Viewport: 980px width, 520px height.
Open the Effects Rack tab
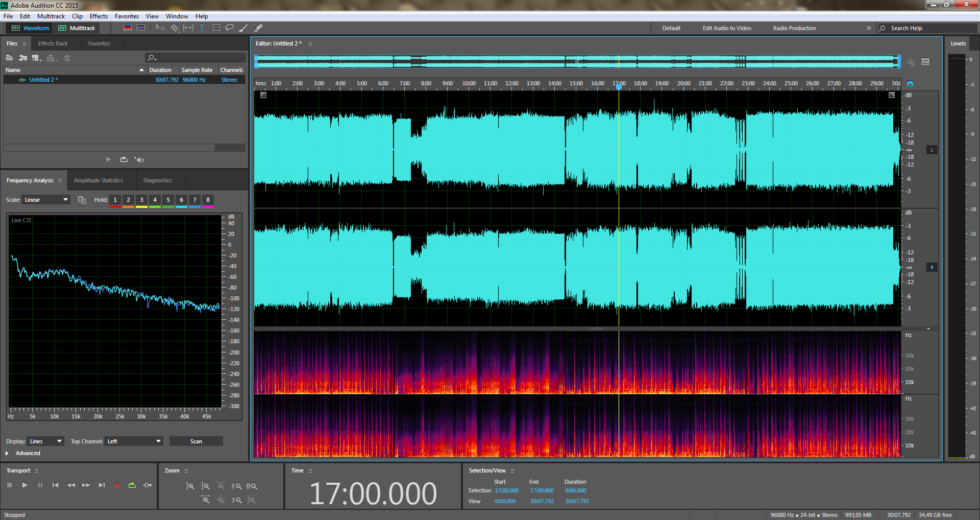pyautogui.click(x=53, y=43)
